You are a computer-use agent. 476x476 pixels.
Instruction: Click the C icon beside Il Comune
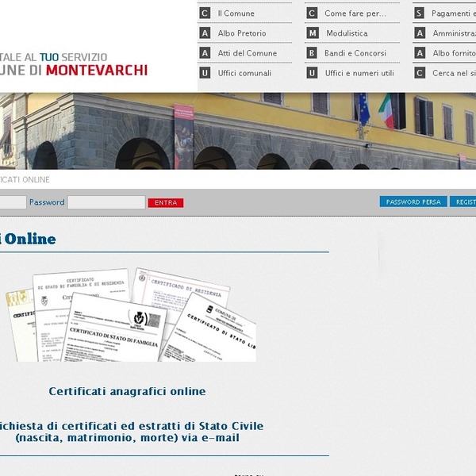coord(205,13)
